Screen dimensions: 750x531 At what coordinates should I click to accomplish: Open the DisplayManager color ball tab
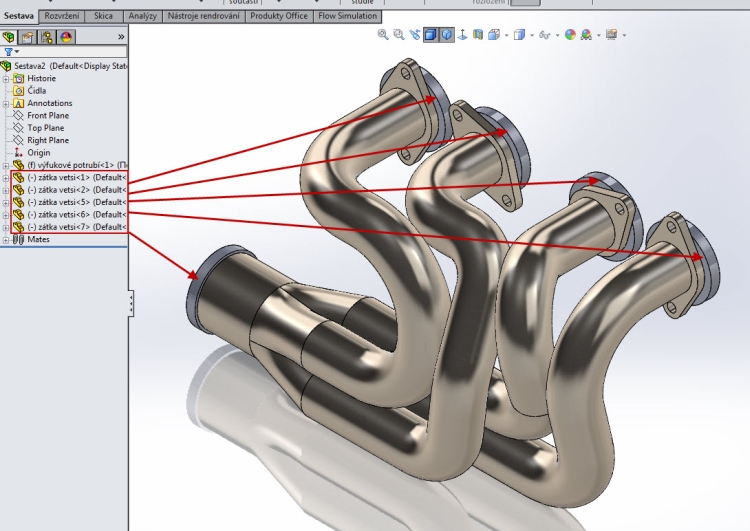tap(66, 37)
